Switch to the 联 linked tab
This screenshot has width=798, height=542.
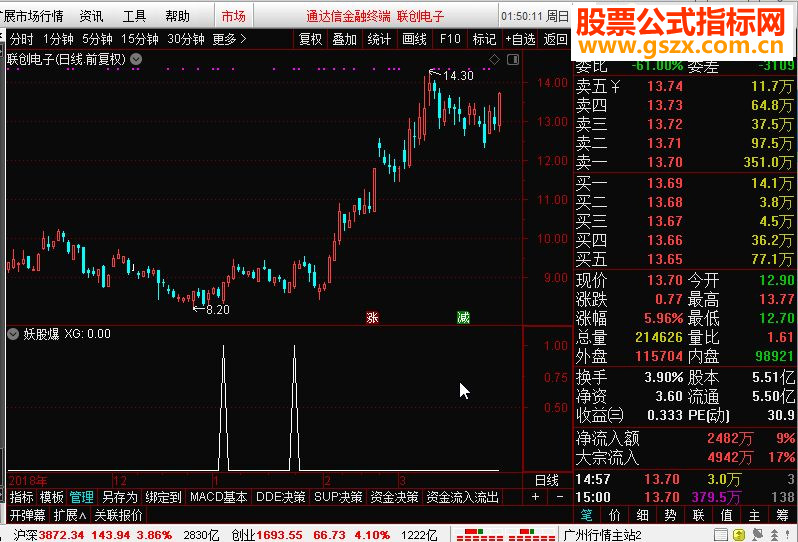(x=698, y=515)
